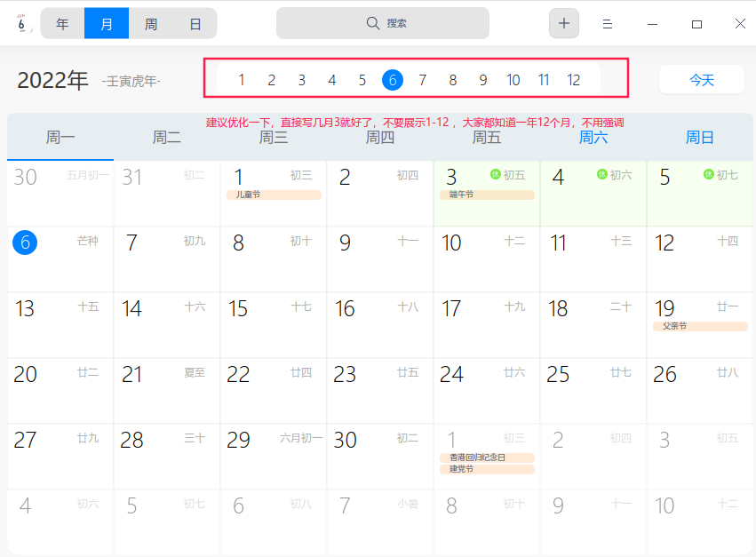Click the 2022年 year label

pyautogui.click(x=52, y=80)
